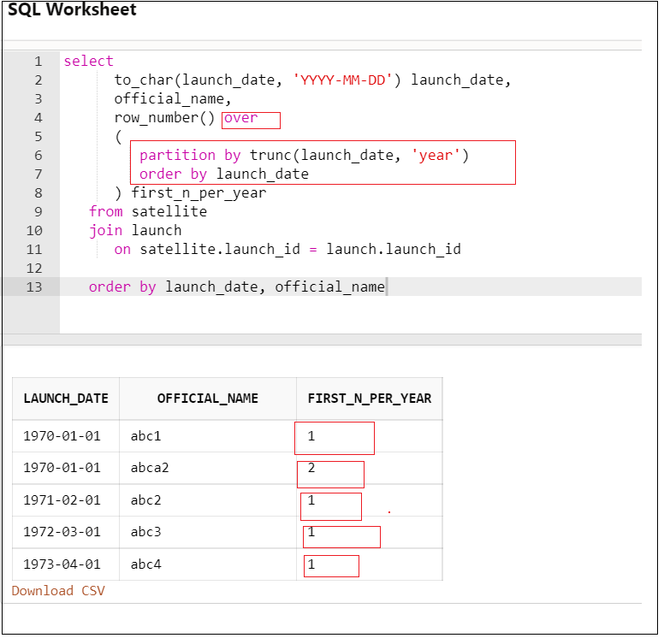This screenshot has height=644, width=664.
Task: Click from satellite on line 9
Action: pos(148,211)
